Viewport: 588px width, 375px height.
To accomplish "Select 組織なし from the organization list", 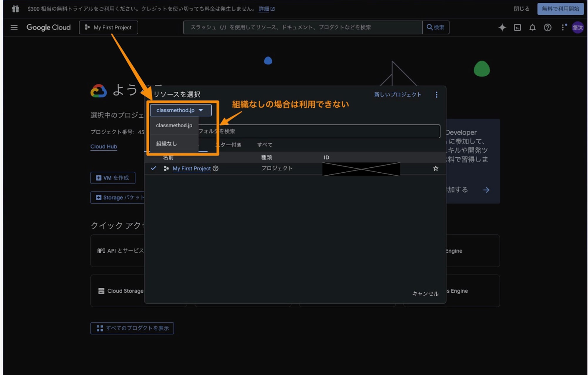I will coord(166,144).
